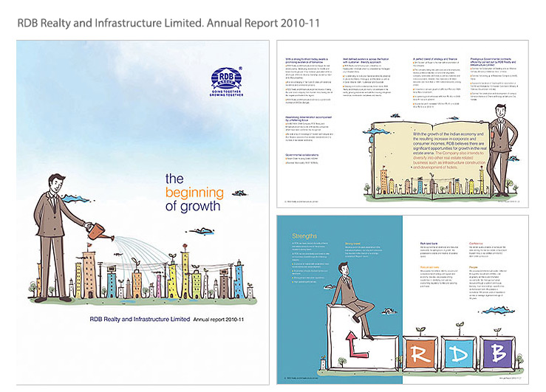Screen dimensions: 546x392
Task: Open the annual report cover page thumbnail
Action: tap(143, 213)
